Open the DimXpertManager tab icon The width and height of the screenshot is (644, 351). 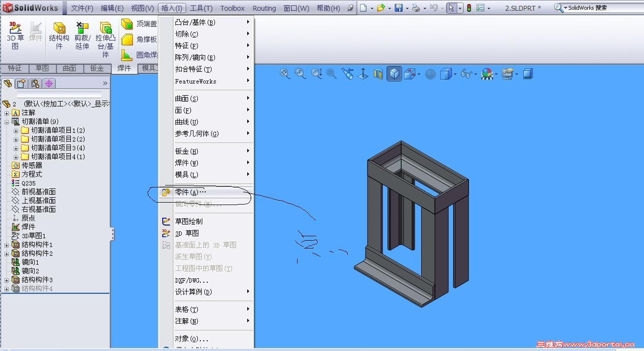49,83
